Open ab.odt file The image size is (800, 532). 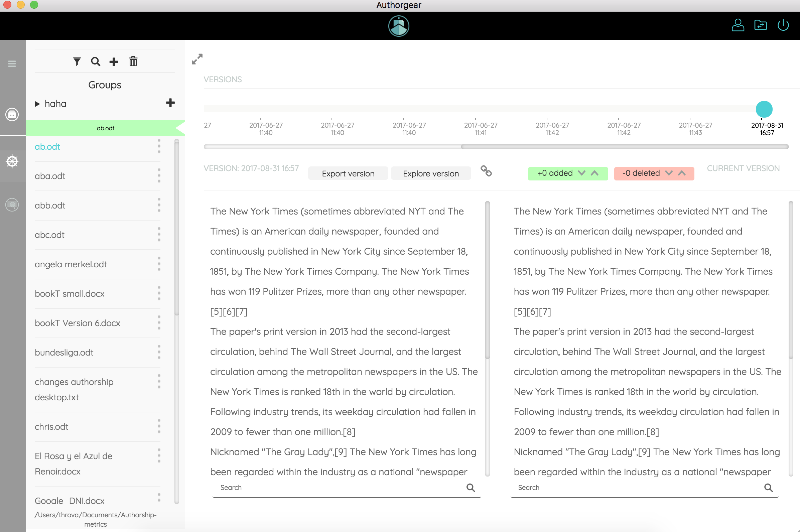47,147
